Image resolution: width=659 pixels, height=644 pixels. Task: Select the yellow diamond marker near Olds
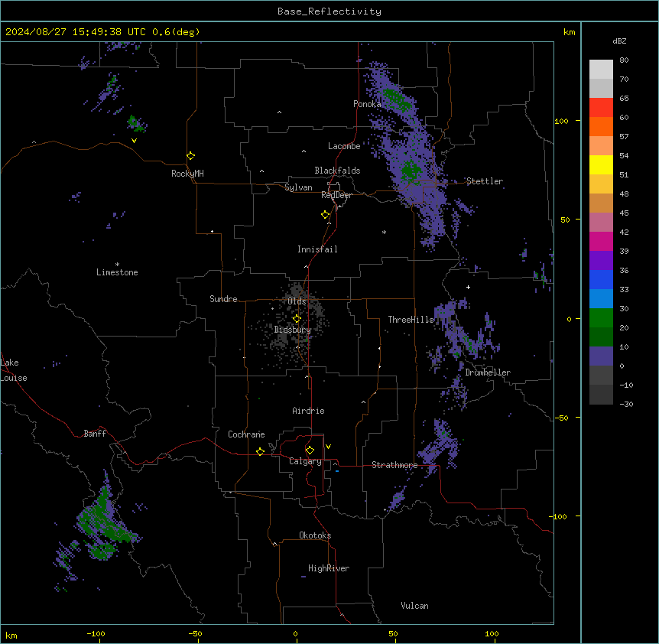point(297,319)
